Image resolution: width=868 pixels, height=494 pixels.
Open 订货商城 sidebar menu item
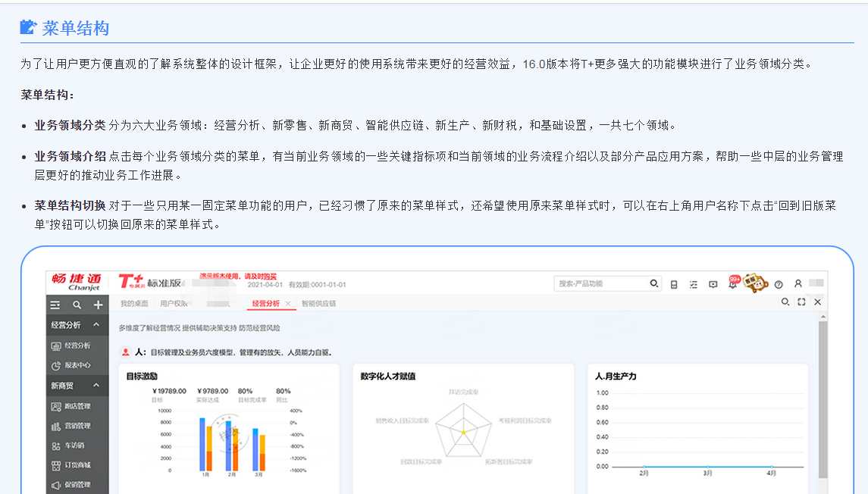[77, 466]
